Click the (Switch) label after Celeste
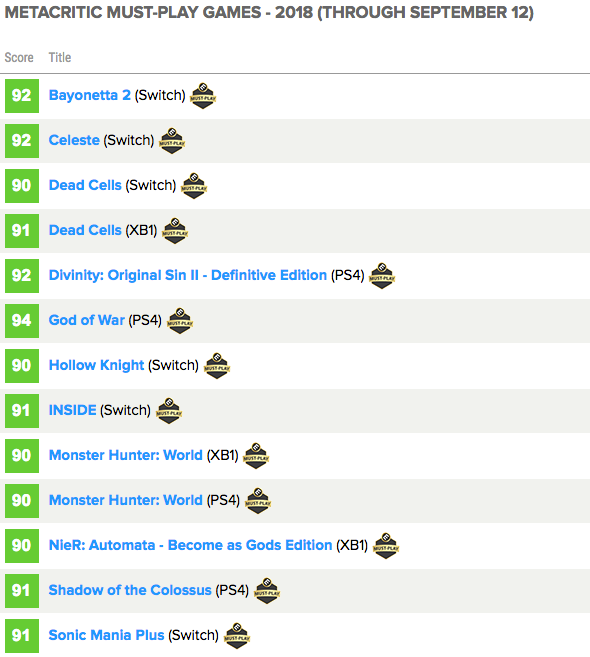This screenshot has height=657, width=590. pyautogui.click(x=129, y=140)
